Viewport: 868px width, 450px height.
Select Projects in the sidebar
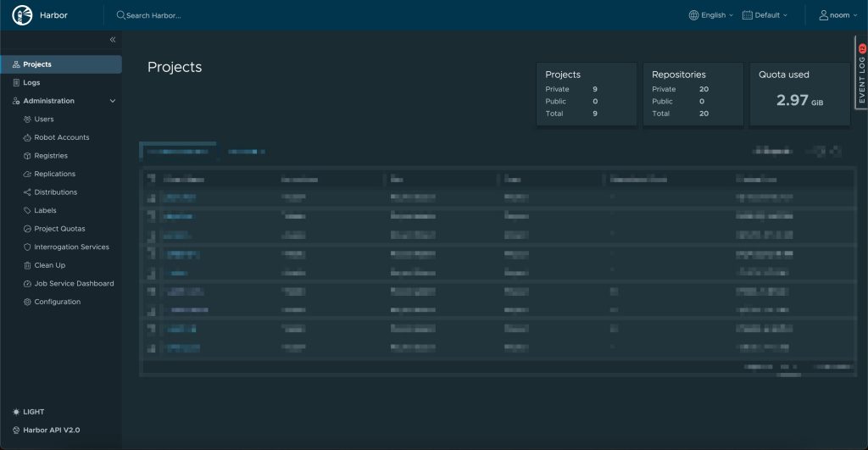[37, 64]
